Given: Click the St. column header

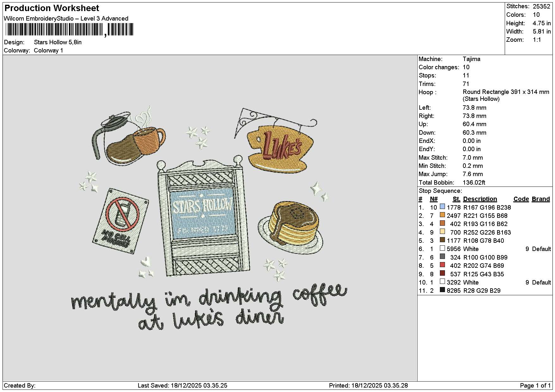Looking at the screenshot, I should coord(456,199).
